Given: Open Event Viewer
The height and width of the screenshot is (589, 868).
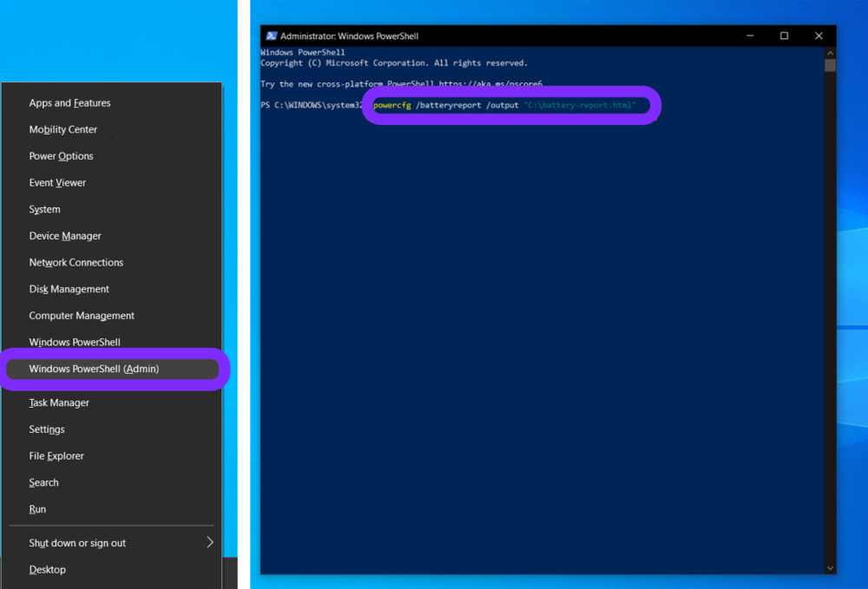Looking at the screenshot, I should (x=57, y=182).
